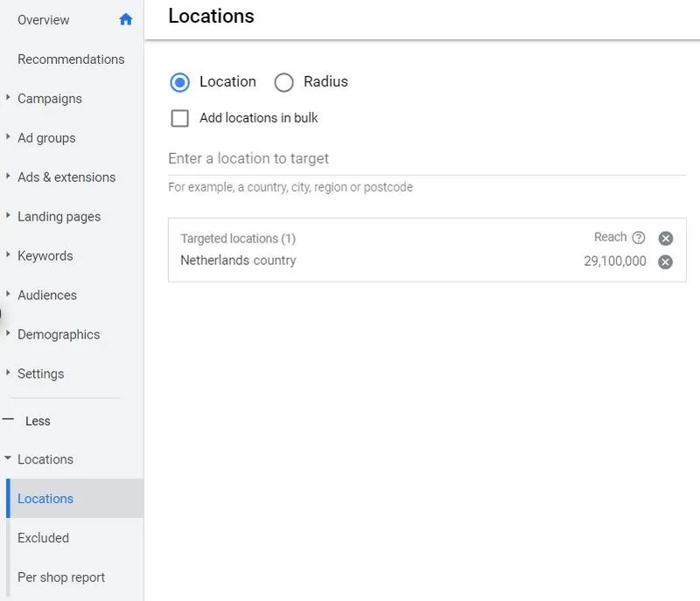This screenshot has width=700, height=601.
Task: Click the blue home icon beside Overview
Action: point(126,19)
